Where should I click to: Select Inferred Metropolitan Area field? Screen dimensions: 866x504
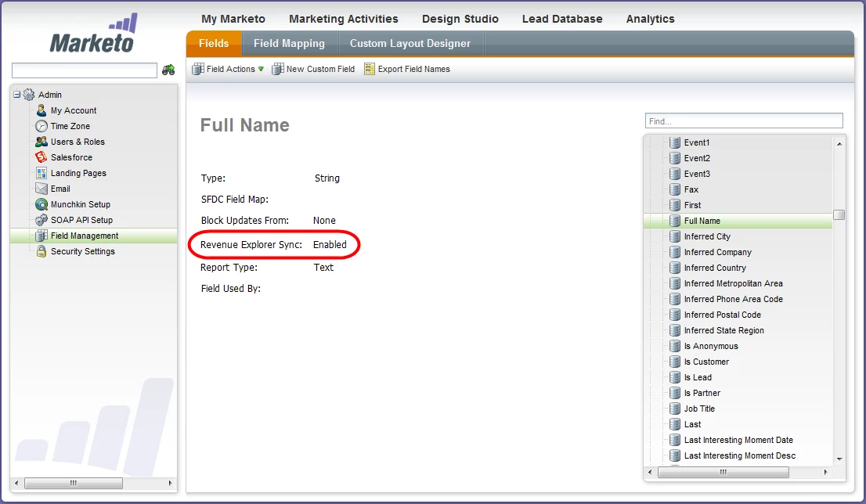click(734, 283)
